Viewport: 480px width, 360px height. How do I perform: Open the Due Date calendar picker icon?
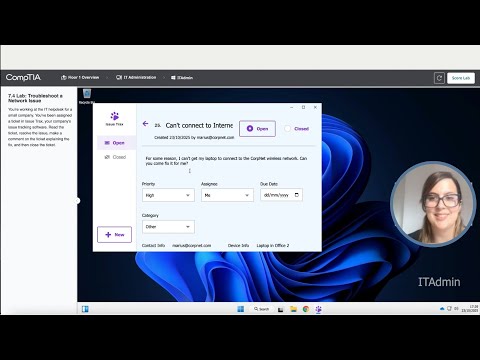[297, 195]
